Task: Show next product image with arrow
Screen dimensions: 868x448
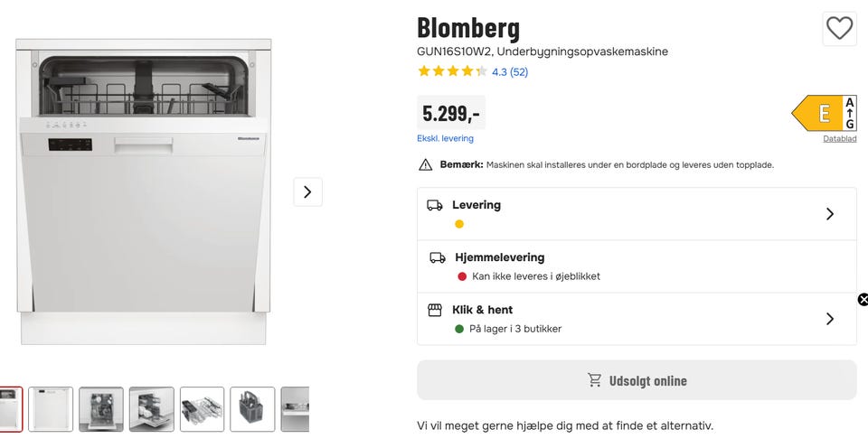Action: pyautogui.click(x=307, y=191)
